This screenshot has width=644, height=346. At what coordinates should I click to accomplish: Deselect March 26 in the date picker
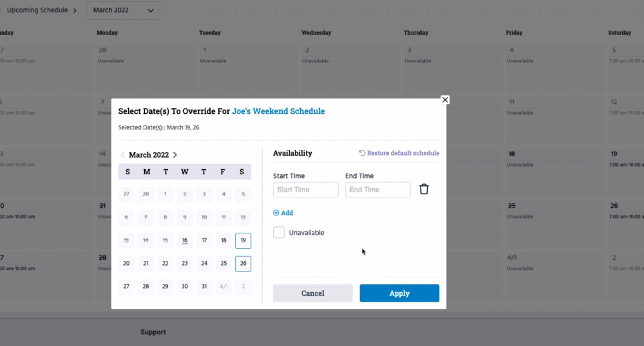243,264
